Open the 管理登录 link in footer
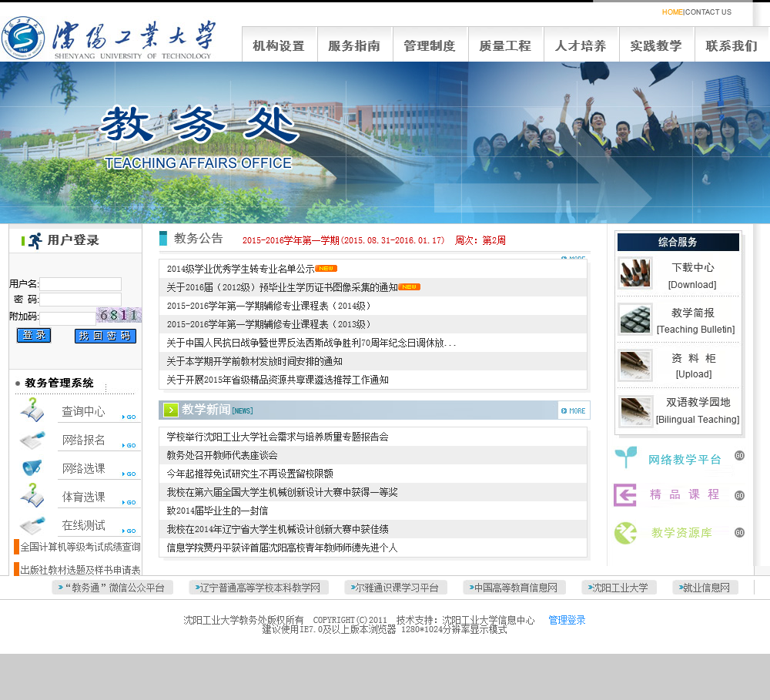This screenshot has height=700, width=770. 567,620
